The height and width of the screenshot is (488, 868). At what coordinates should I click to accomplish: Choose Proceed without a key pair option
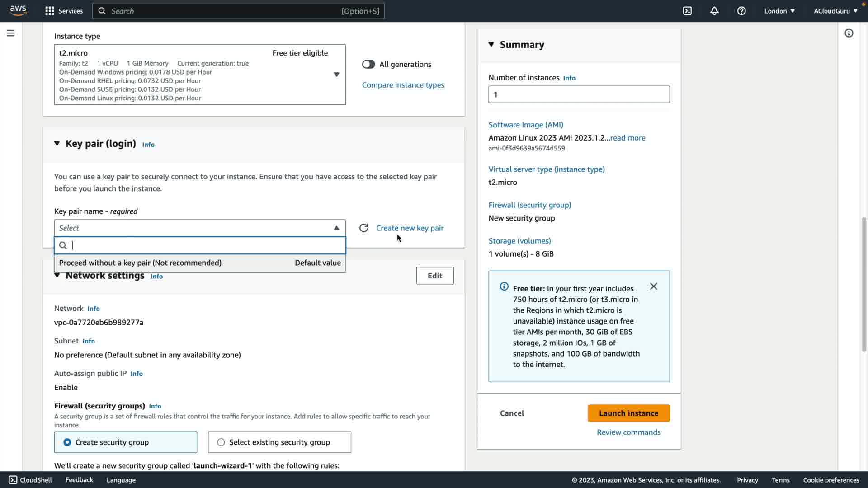click(140, 263)
